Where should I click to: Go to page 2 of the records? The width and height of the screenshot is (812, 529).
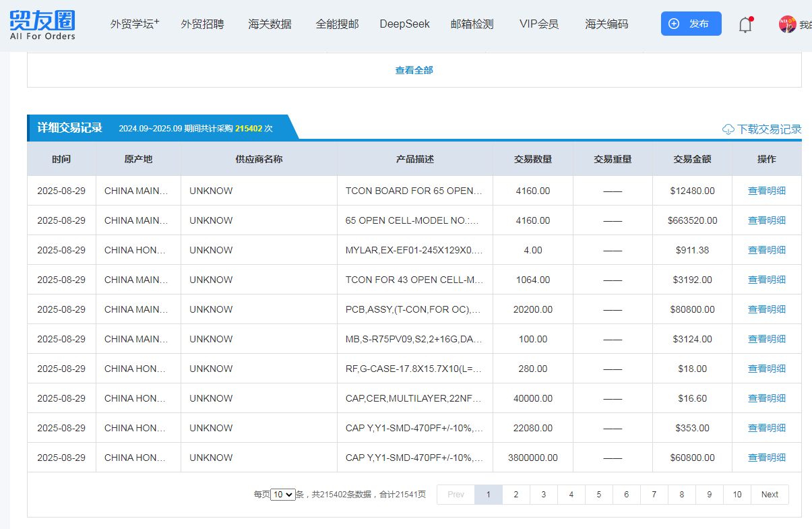tap(516, 495)
